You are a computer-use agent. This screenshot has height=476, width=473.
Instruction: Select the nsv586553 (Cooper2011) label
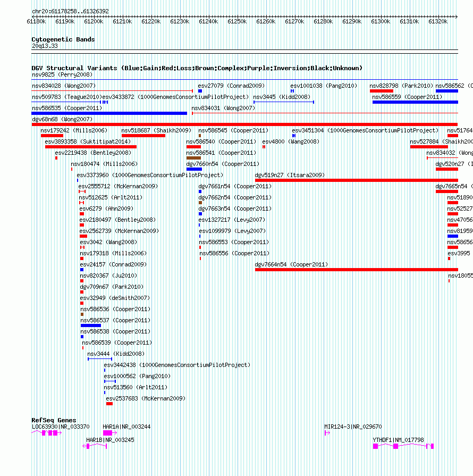[234, 243]
